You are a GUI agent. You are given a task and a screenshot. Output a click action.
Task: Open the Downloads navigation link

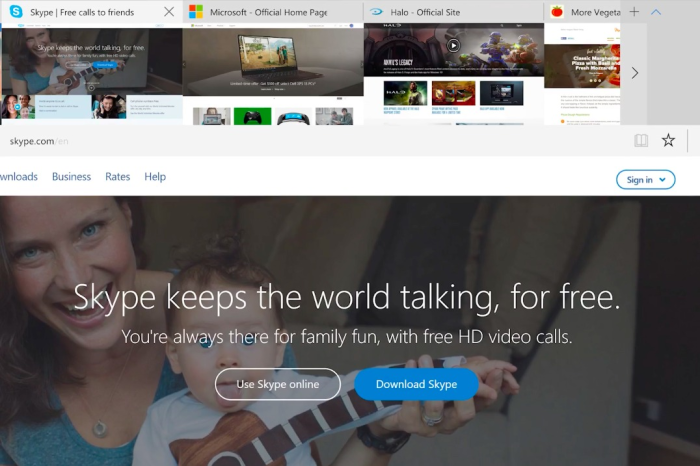coord(19,177)
